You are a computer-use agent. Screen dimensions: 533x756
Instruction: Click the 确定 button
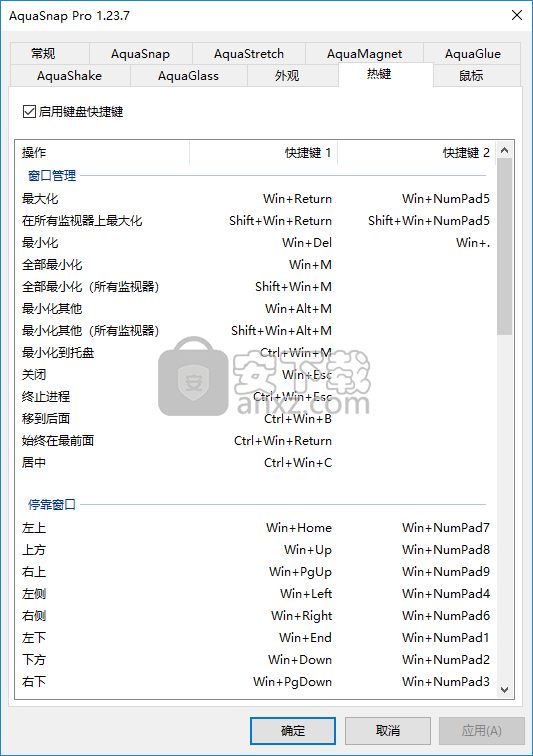[x=293, y=731]
